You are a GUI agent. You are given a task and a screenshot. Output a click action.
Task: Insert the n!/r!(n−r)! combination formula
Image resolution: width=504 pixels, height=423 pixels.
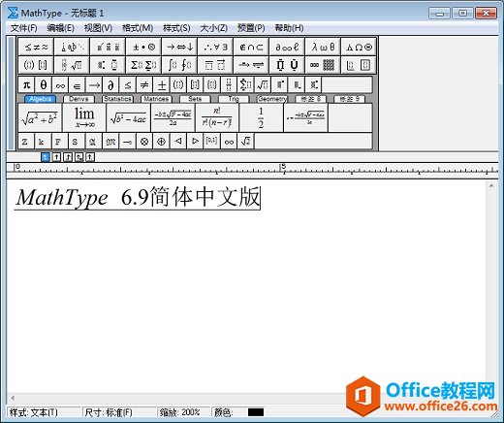pos(217,117)
